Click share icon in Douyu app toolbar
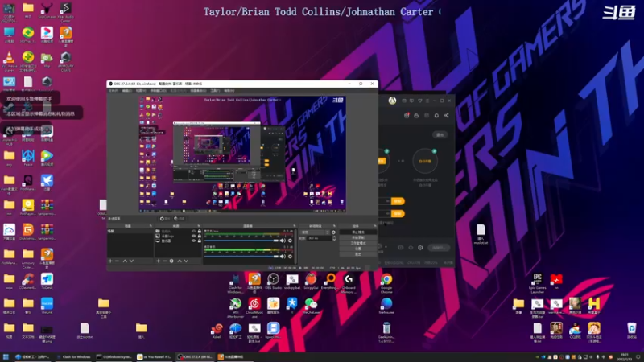The height and width of the screenshot is (362, 644). pyautogui.click(x=447, y=115)
